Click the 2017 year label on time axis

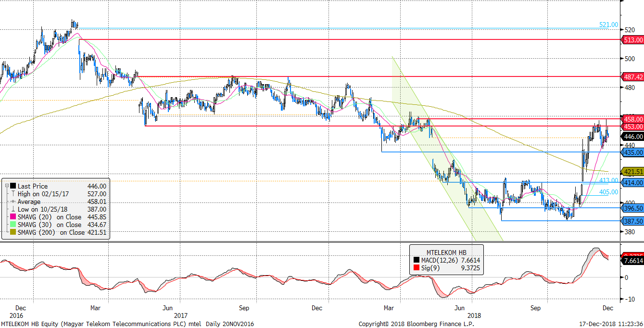point(181,315)
